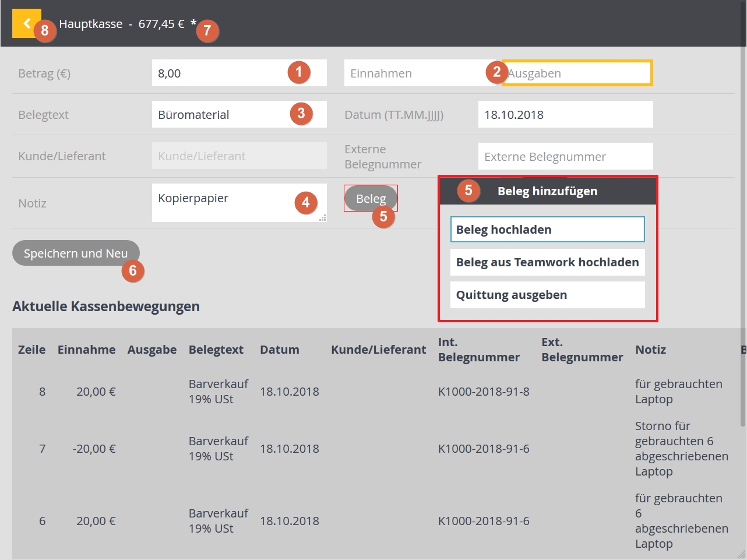Choose Beleg aus Teamwork hochladen

pos(547,262)
